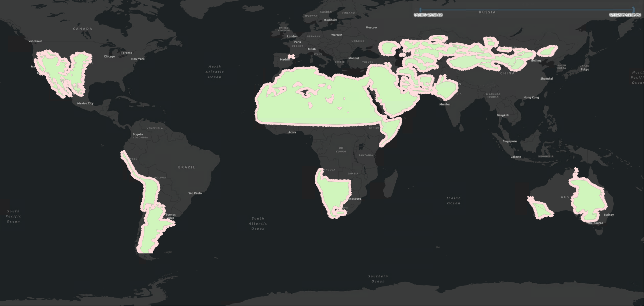Click the Vancouver city label
The width and height of the screenshot is (644, 306).
[35, 41]
